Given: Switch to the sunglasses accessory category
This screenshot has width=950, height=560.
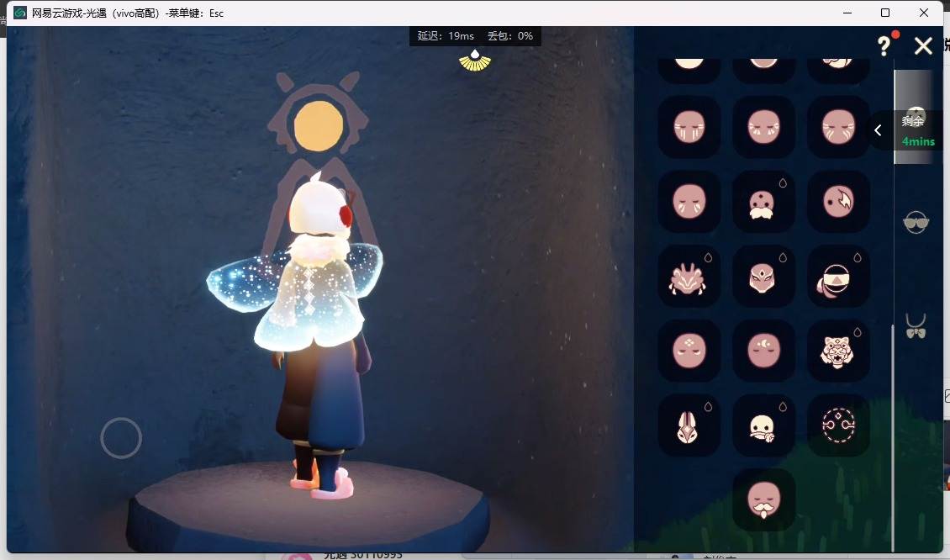Looking at the screenshot, I should pos(916,223).
